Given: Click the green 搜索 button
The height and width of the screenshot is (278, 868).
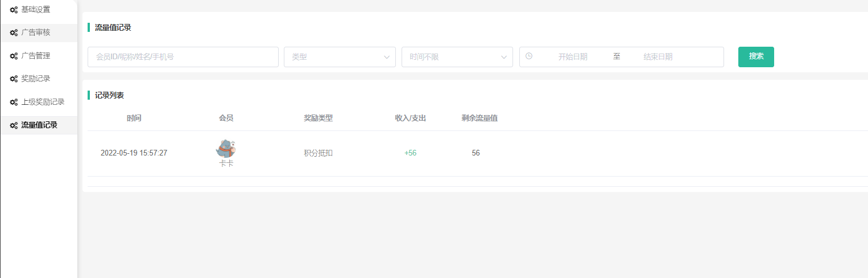Looking at the screenshot, I should click(x=756, y=57).
